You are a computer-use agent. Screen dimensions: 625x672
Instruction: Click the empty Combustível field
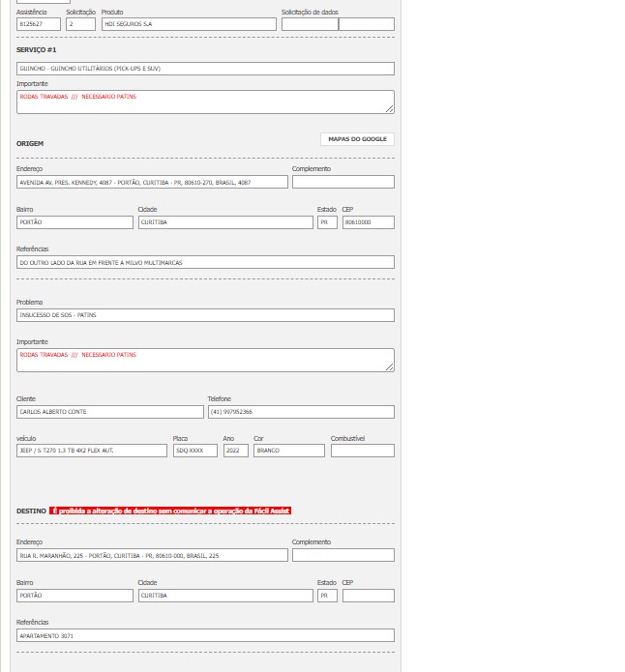(363, 451)
